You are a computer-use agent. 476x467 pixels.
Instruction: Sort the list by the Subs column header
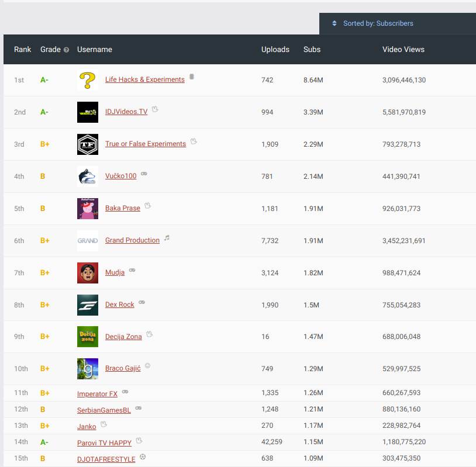coord(312,50)
